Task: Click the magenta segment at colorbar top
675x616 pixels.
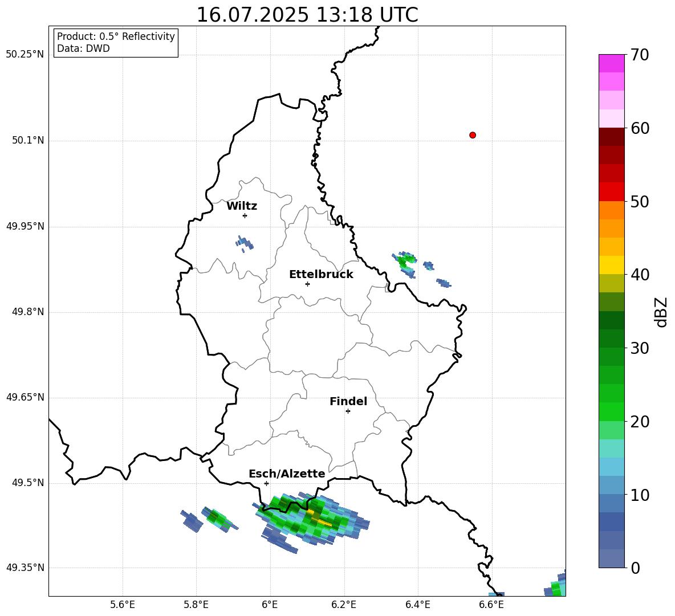Action: pos(611,63)
